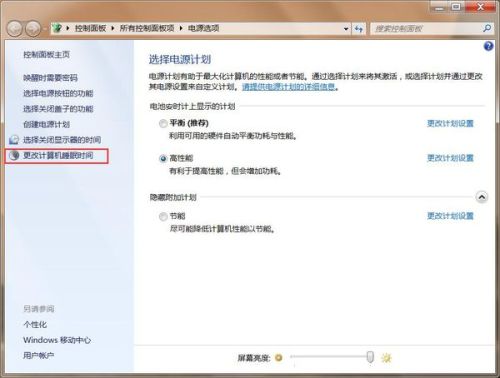Screen dimensions: 500x378
Task: Click the Back navigation arrow button
Action: pos(15,29)
